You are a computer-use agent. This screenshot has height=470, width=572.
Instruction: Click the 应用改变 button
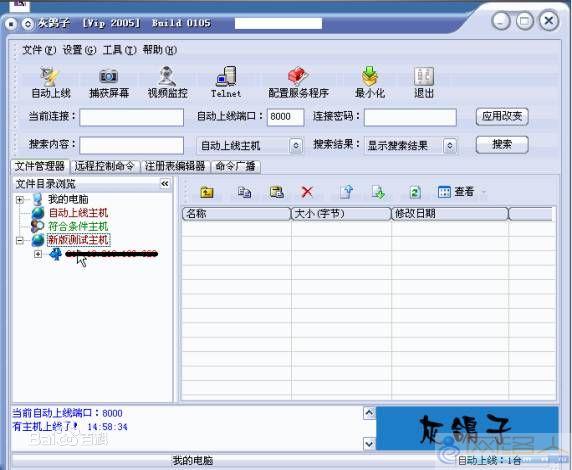(502, 117)
